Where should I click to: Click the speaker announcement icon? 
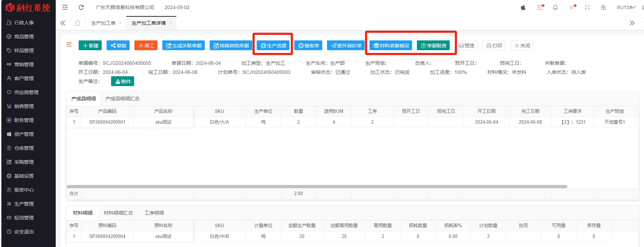click(572, 7)
